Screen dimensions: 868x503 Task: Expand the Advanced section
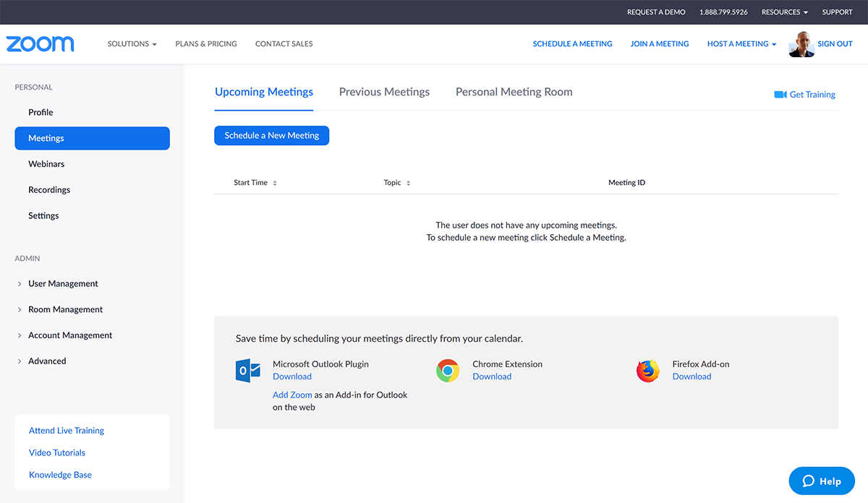coord(47,361)
